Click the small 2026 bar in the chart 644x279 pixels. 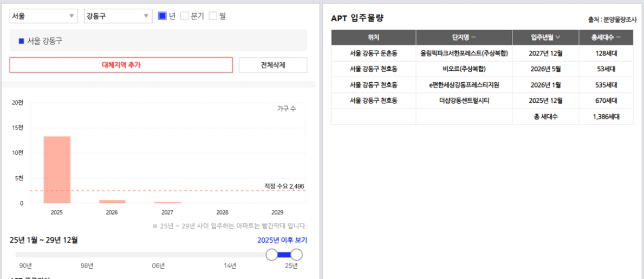coord(112,202)
